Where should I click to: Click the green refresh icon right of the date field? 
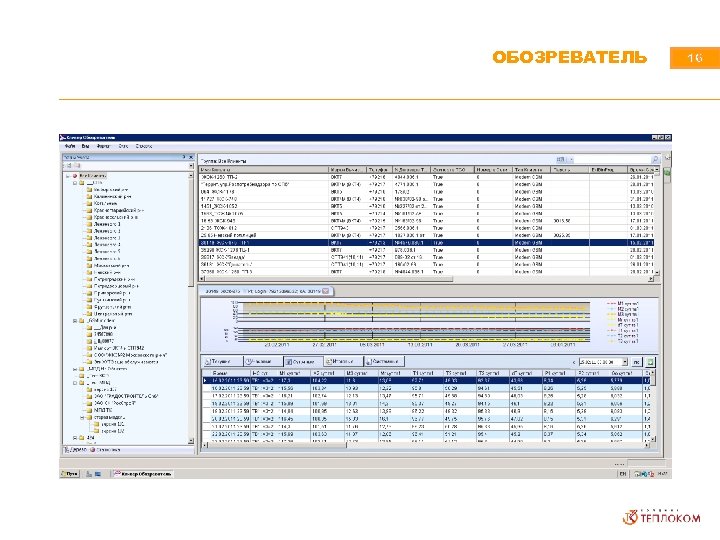point(650,362)
